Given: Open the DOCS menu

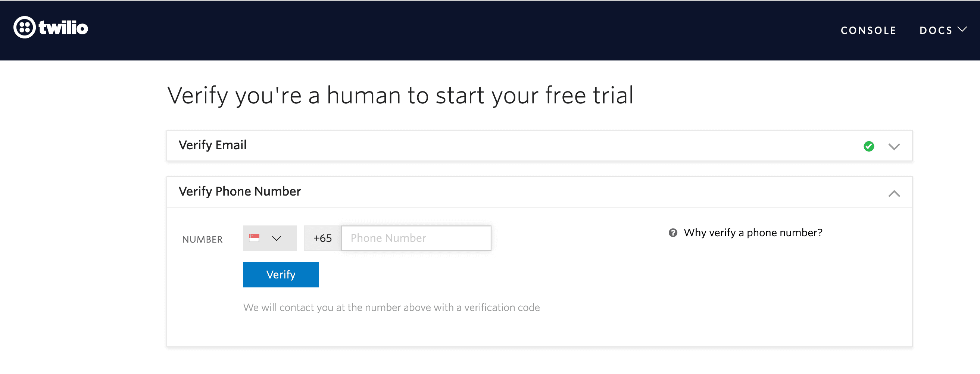Looking at the screenshot, I should click(x=936, y=31).
